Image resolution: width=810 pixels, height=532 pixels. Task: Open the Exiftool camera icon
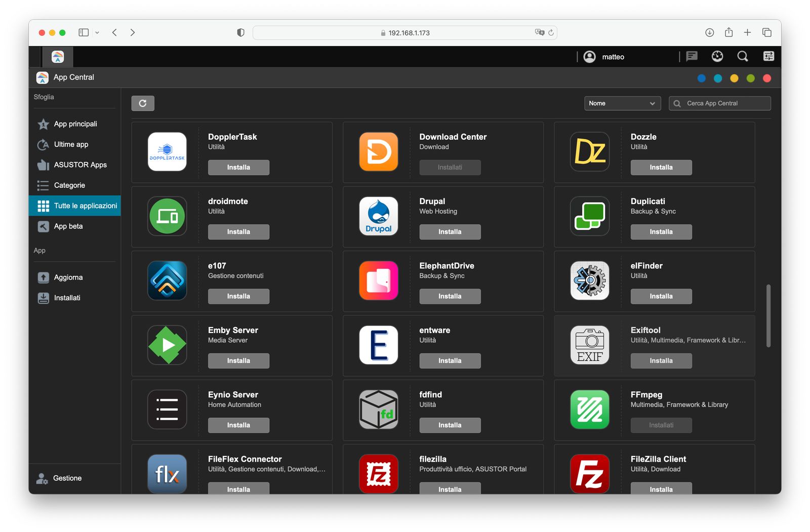tap(590, 345)
